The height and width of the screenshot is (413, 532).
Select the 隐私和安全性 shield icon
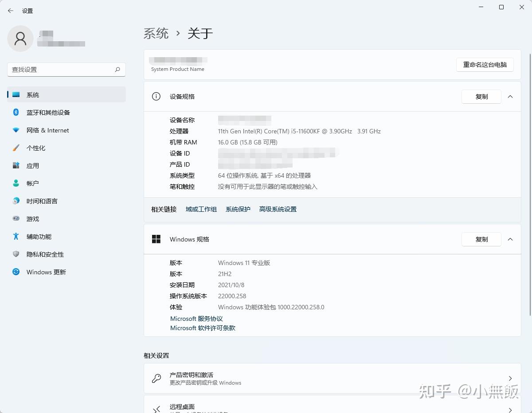point(15,254)
